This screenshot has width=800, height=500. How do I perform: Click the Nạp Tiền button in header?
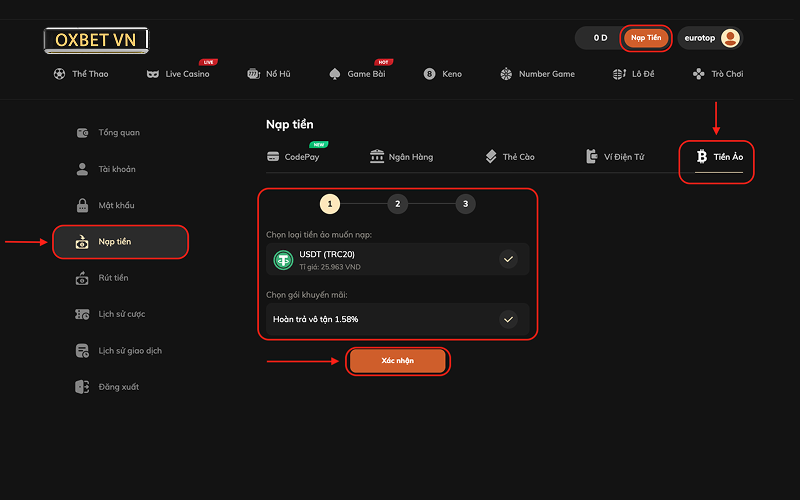pyautogui.click(x=645, y=38)
